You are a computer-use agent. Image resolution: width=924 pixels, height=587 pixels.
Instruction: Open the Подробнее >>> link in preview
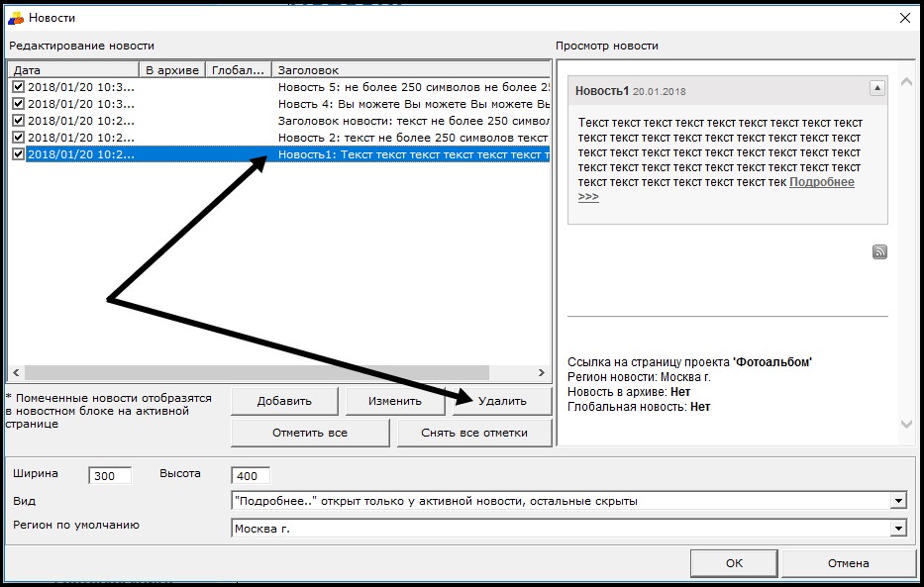[x=821, y=183]
